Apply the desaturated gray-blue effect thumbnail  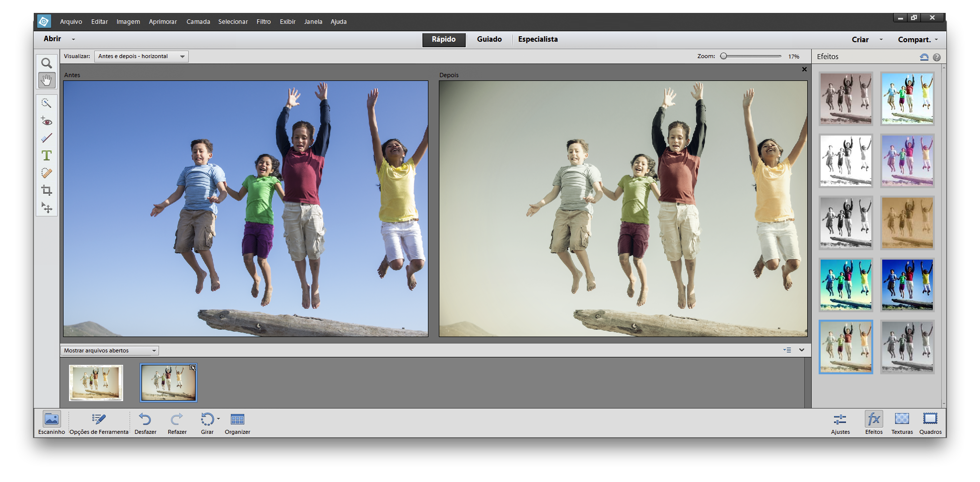pos(908,347)
